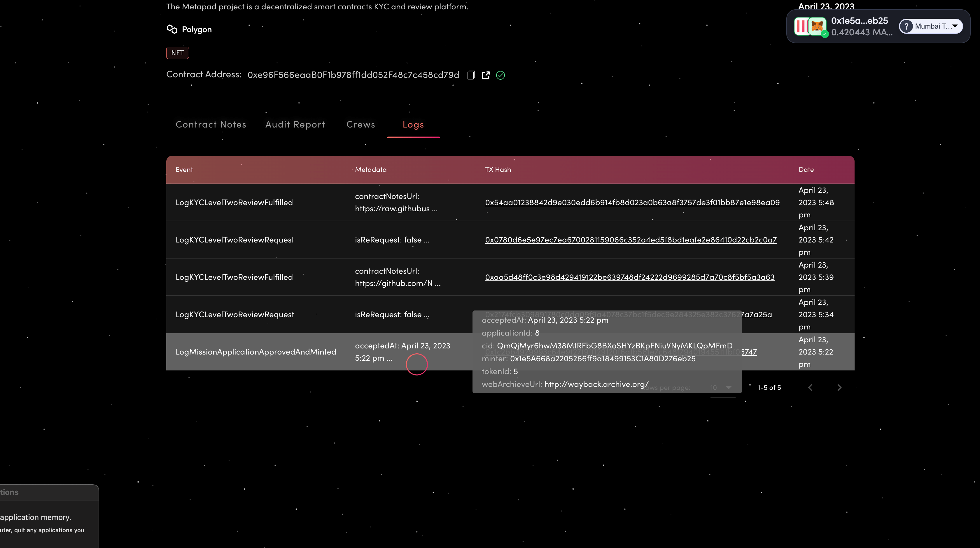Click the Polygon network logo
Viewport: 980px width, 548px height.
click(171, 29)
